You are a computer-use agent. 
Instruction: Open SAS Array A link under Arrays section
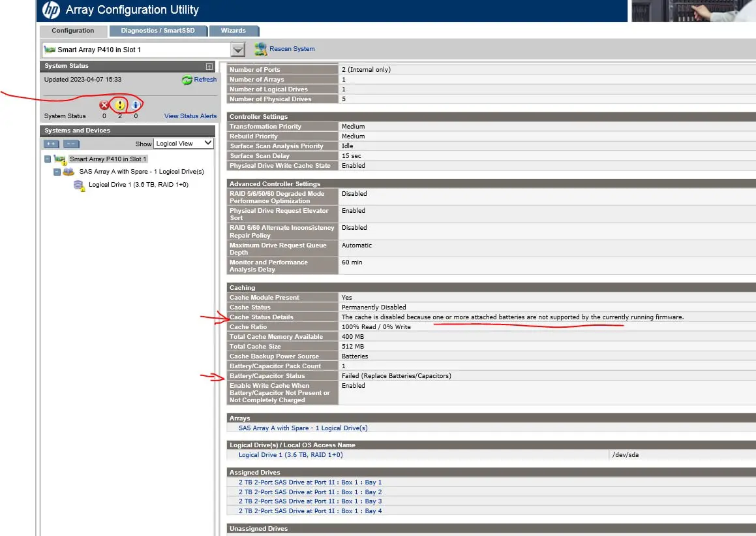303,428
